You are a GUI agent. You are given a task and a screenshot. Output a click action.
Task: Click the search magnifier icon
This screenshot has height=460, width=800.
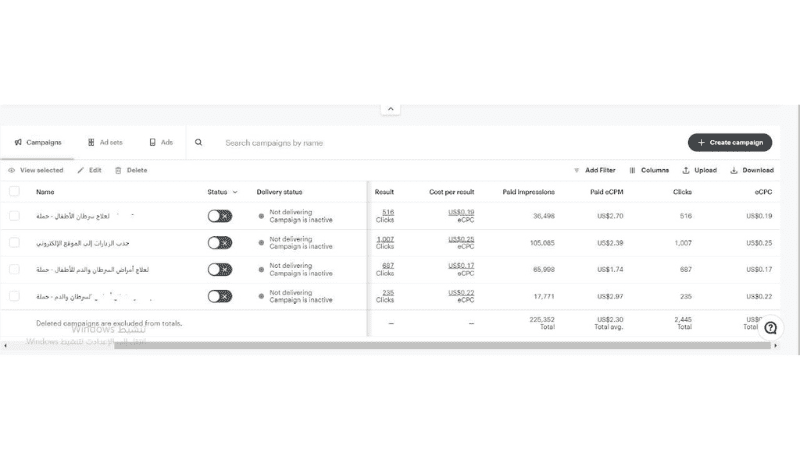[x=198, y=143]
